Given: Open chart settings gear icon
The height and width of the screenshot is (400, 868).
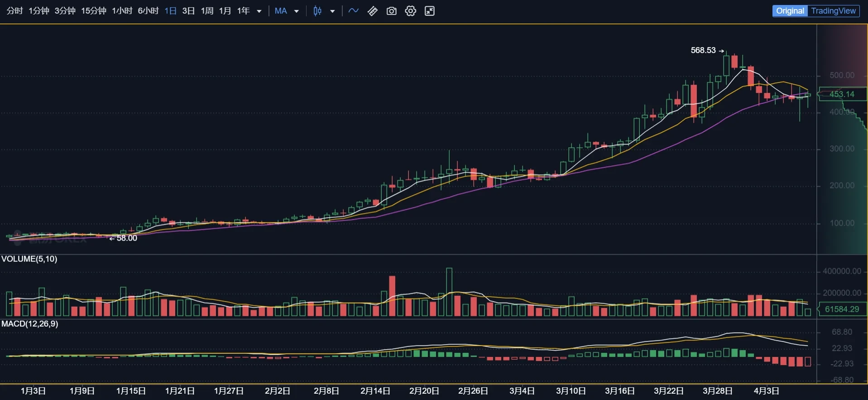Looking at the screenshot, I should (411, 11).
